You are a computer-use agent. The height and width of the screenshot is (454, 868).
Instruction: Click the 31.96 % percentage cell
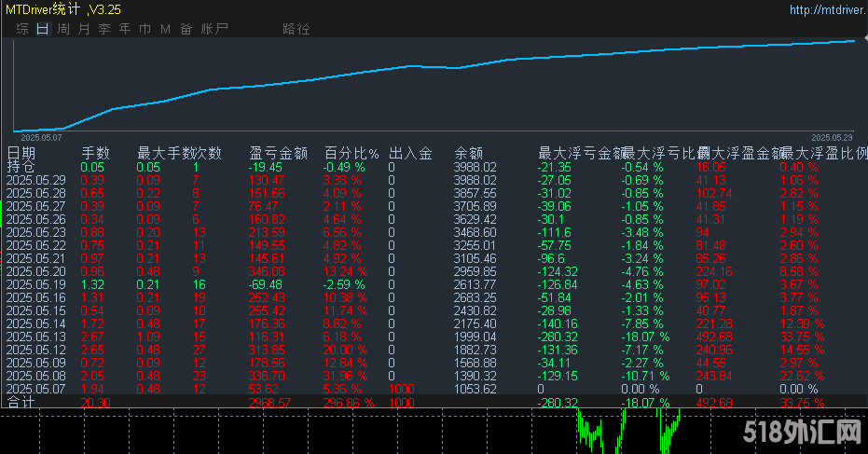[x=345, y=376]
